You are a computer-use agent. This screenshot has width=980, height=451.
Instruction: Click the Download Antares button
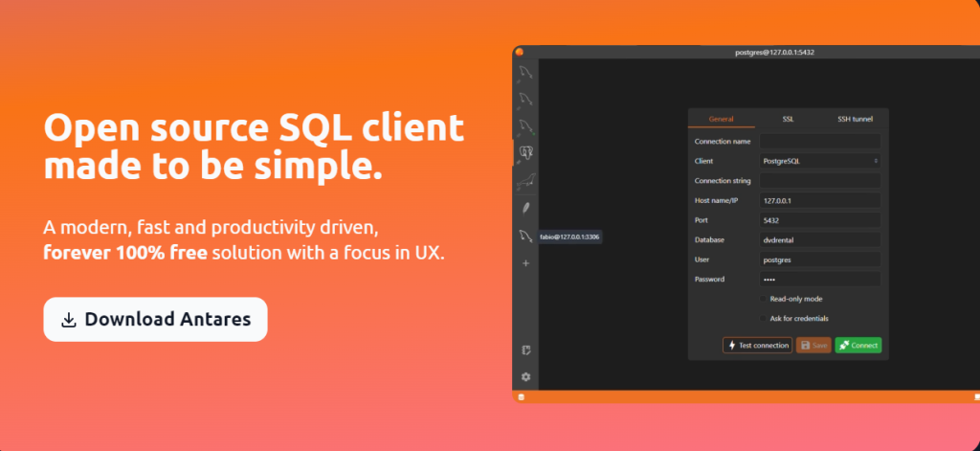pos(155,319)
